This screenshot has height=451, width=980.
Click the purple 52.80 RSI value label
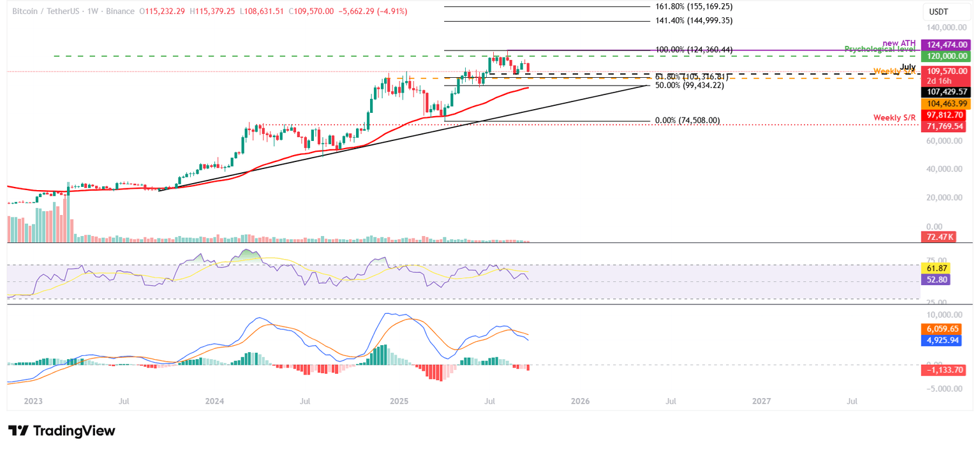936,280
